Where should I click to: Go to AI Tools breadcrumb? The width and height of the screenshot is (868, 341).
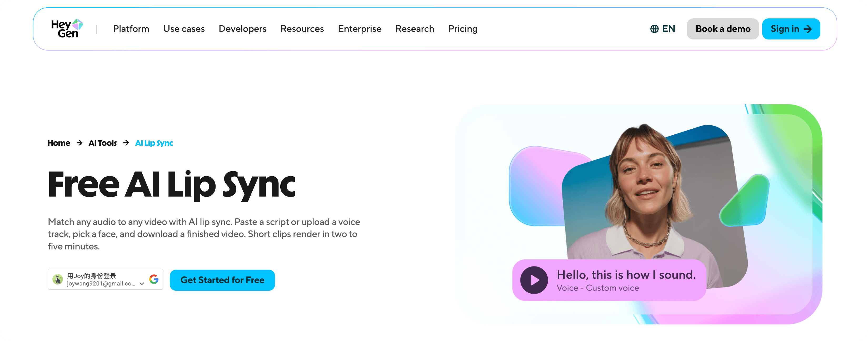102,143
